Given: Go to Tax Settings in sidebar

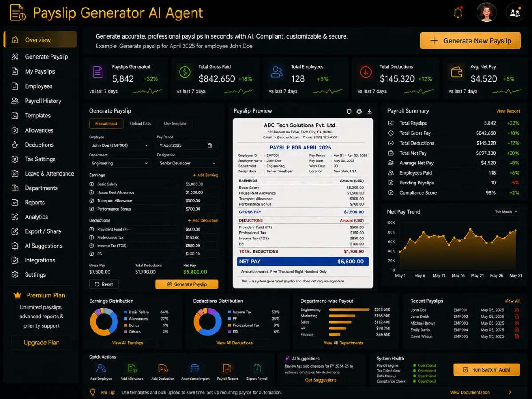Looking at the screenshot, I should pyautogui.click(x=40, y=159).
